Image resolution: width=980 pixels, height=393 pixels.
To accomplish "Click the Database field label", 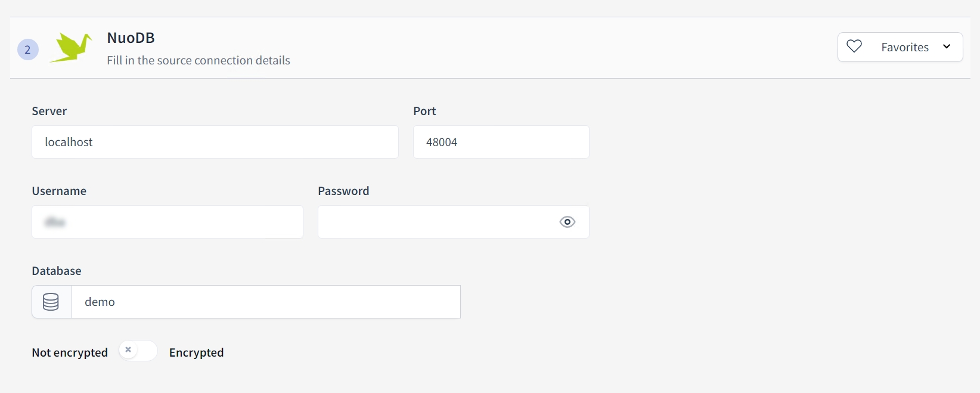I will tap(57, 271).
